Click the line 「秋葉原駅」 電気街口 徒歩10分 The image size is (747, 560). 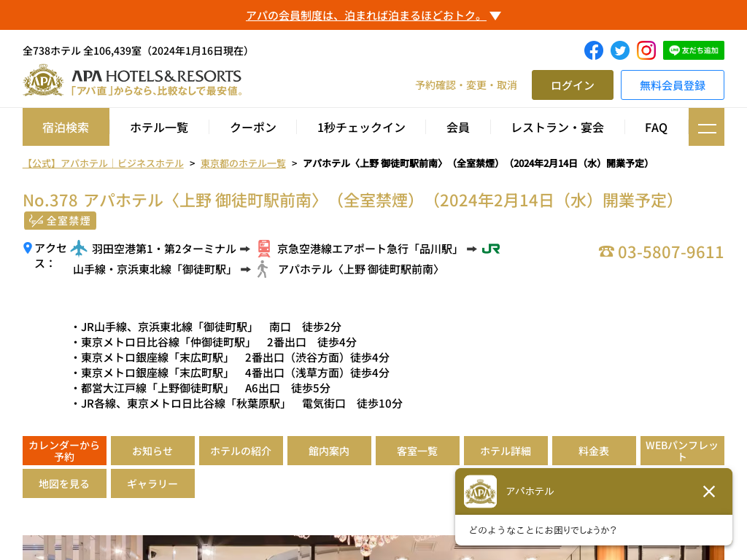pos(237,403)
